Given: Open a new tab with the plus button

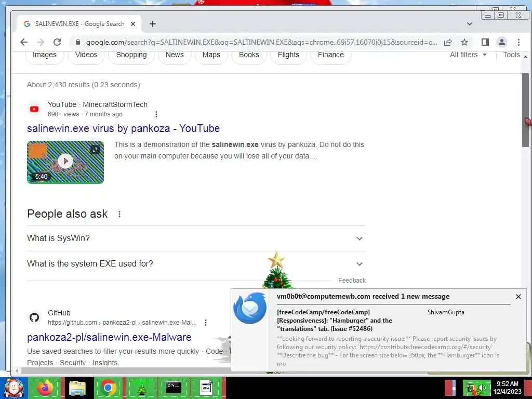Looking at the screenshot, I should click(153, 24).
